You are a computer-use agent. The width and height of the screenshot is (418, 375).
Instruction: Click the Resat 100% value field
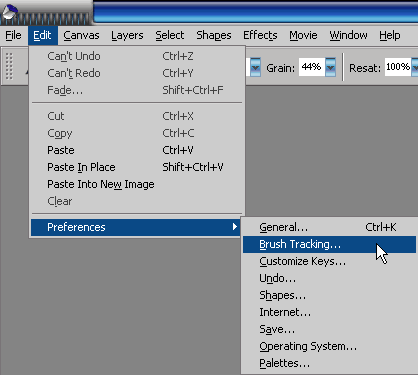tap(398, 67)
